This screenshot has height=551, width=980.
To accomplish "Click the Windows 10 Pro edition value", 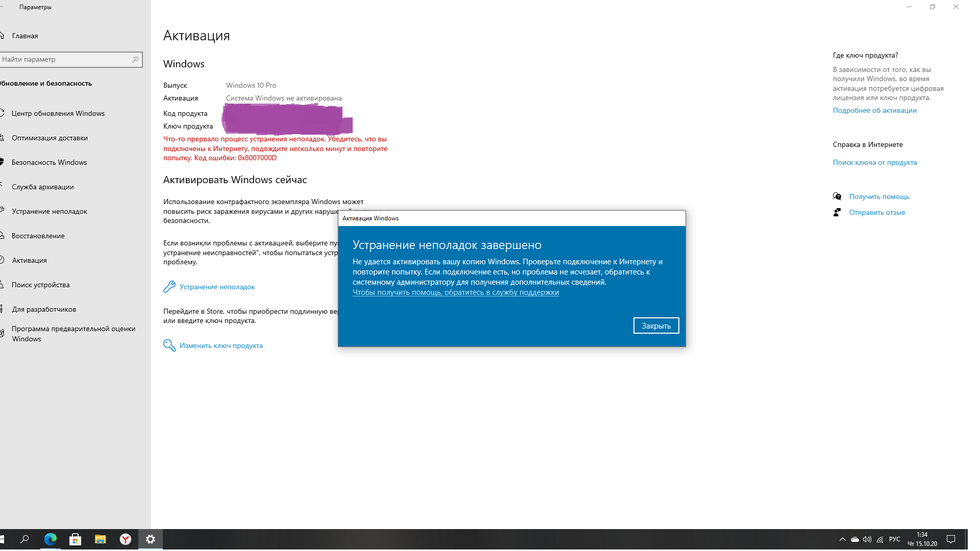I will [x=251, y=85].
